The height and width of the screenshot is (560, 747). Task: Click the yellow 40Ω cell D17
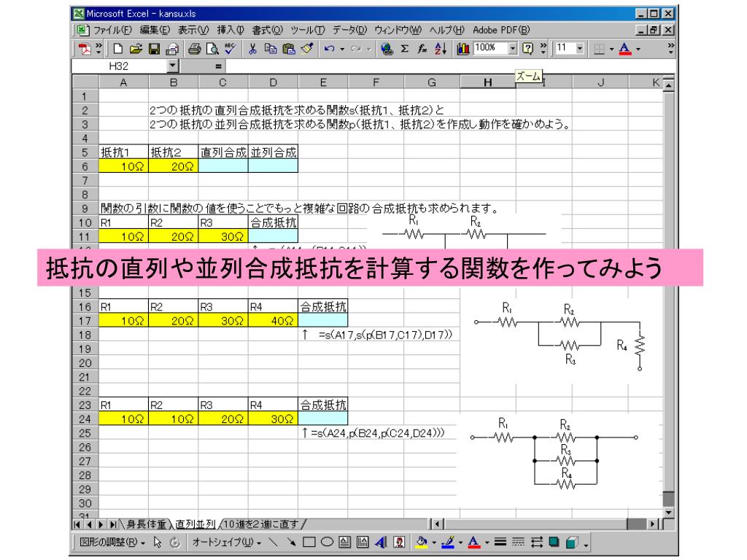point(273,321)
